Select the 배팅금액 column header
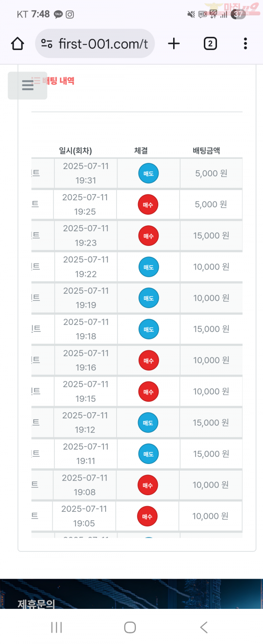Screen dimensions: 263x644 (206, 151)
